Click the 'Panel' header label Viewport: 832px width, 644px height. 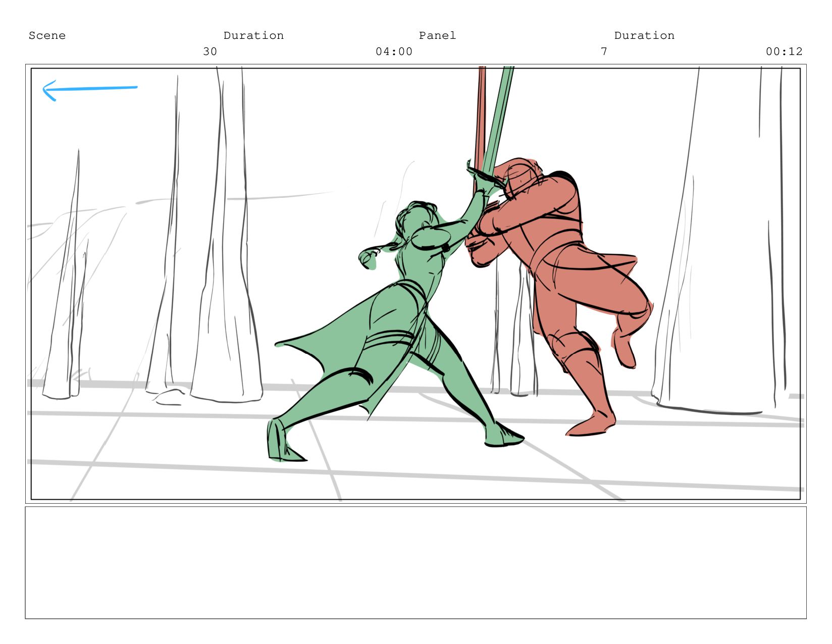437,35
